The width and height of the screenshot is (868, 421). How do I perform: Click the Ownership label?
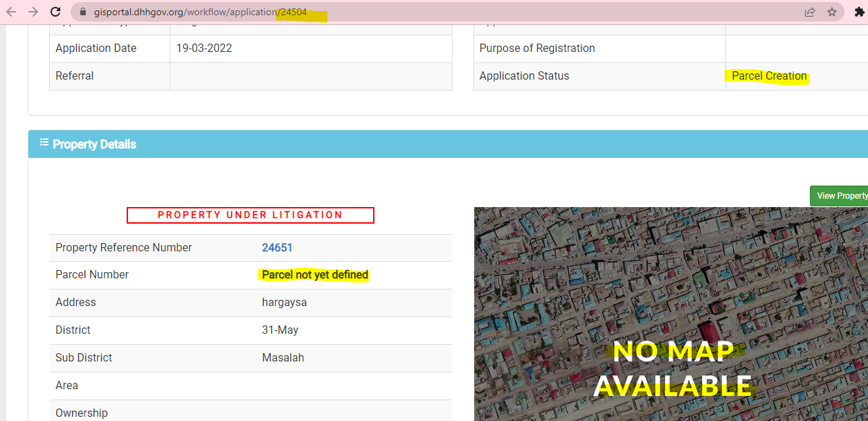click(x=82, y=413)
